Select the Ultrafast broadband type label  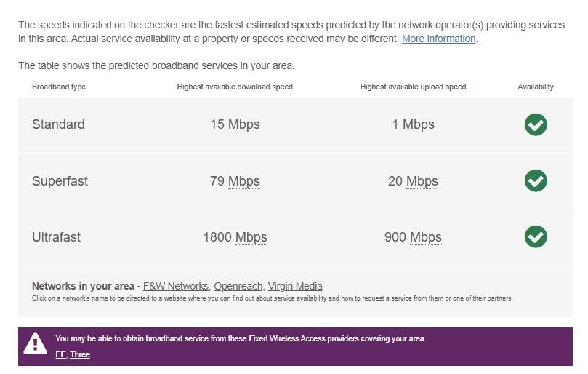pos(56,237)
